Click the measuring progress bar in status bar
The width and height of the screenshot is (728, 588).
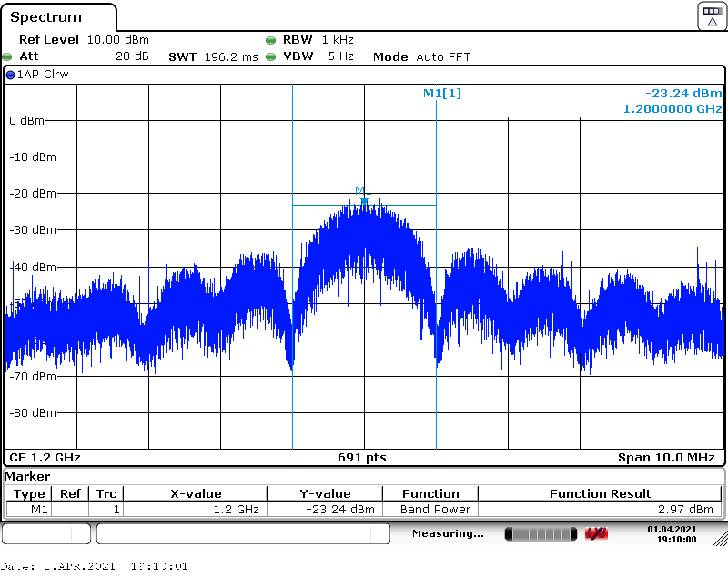pyautogui.click(x=541, y=534)
